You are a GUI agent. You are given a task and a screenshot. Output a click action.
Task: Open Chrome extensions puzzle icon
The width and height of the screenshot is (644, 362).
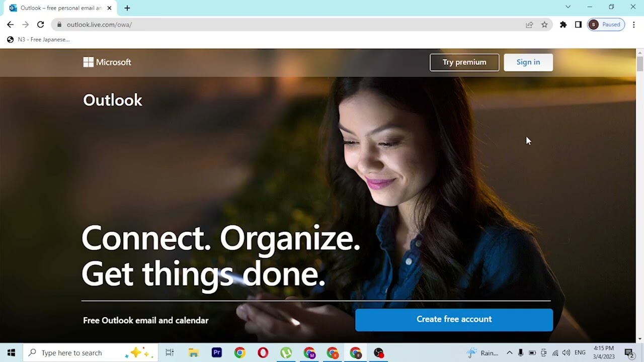563,25
